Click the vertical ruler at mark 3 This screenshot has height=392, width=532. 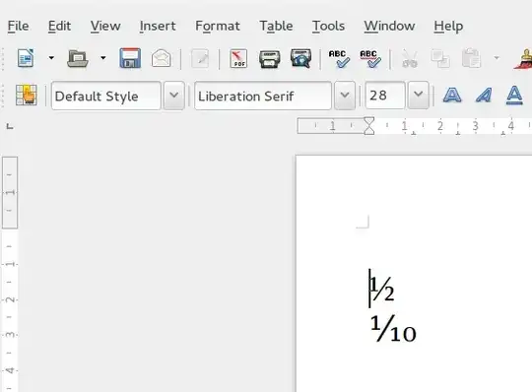coord(10,335)
